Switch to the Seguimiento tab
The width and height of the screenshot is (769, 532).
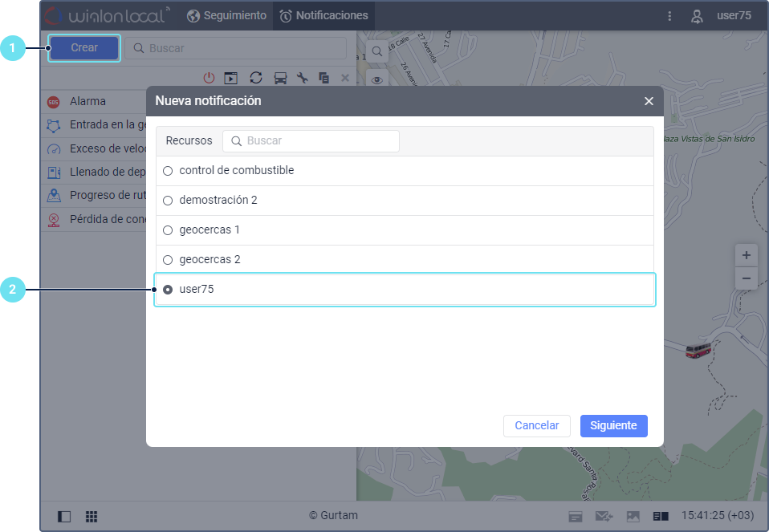click(x=226, y=15)
